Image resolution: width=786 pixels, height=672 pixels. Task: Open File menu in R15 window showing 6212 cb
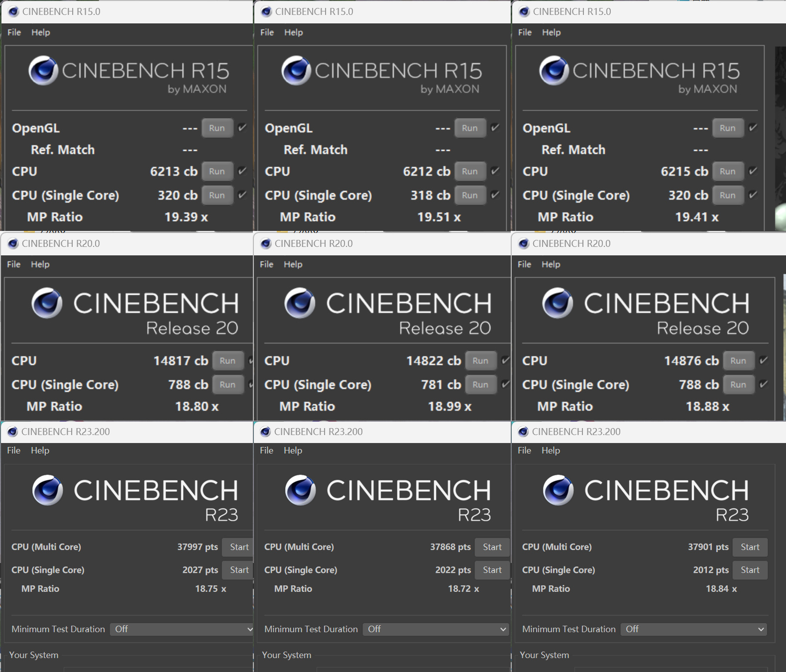pyautogui.click(x=267, y=32)
